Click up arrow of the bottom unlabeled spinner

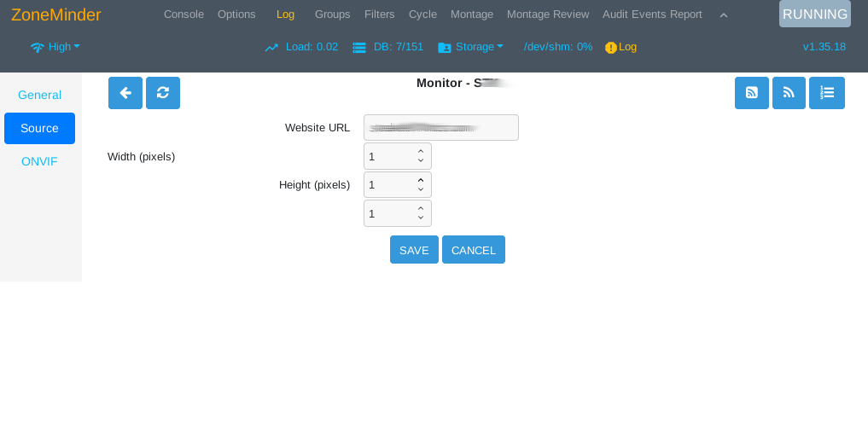[x=421, y=208]
